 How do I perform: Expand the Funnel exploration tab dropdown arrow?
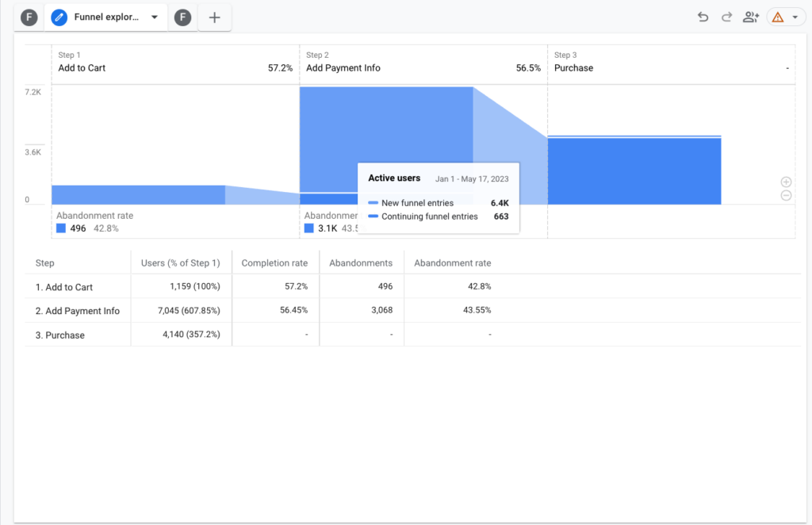(x=155, y=17)
